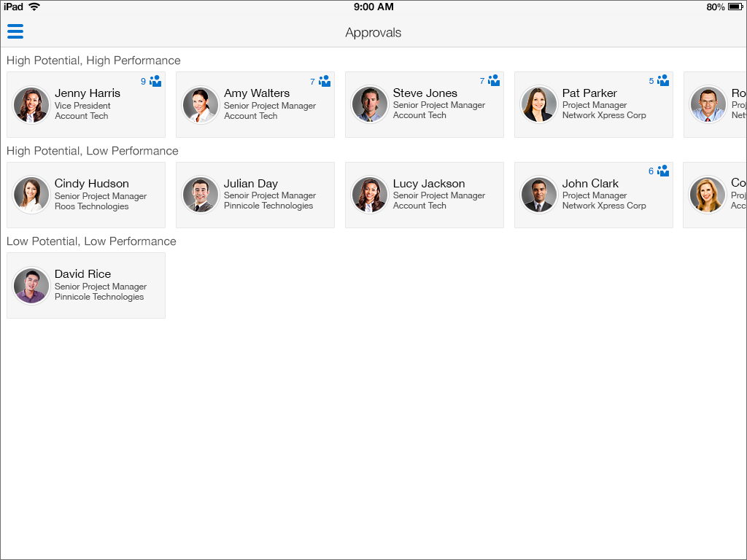Select the Steve Jones name

tap(425, 93)
